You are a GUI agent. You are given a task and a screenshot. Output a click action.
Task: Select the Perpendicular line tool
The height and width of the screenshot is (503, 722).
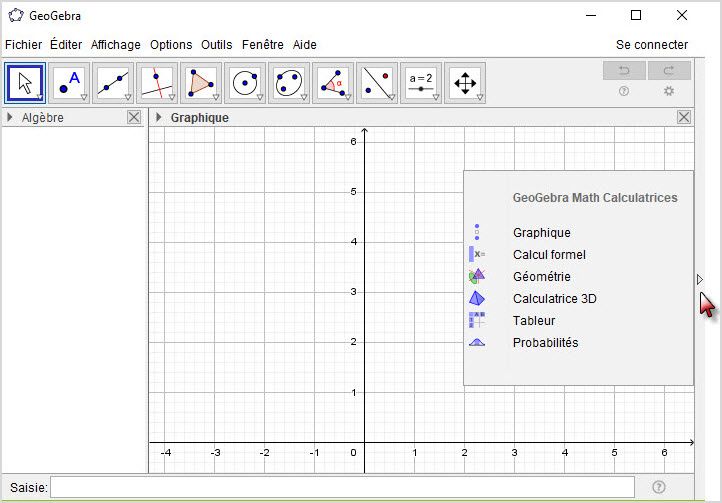157,83
